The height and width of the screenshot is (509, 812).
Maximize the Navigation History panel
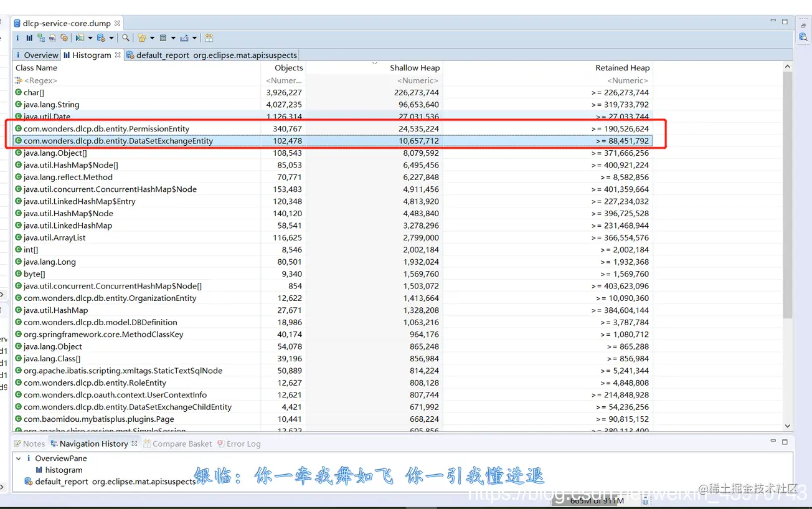pyautogui.click(x=785, y=442)
